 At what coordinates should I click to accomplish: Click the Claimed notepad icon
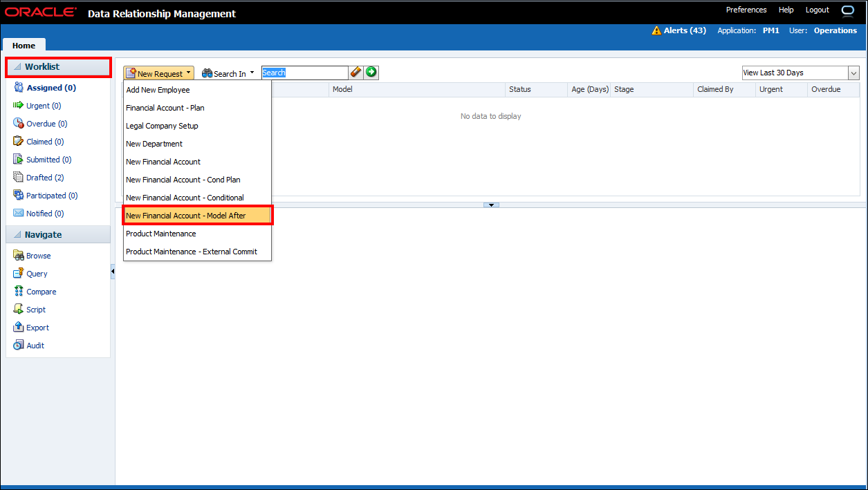(x=19, y=142)
